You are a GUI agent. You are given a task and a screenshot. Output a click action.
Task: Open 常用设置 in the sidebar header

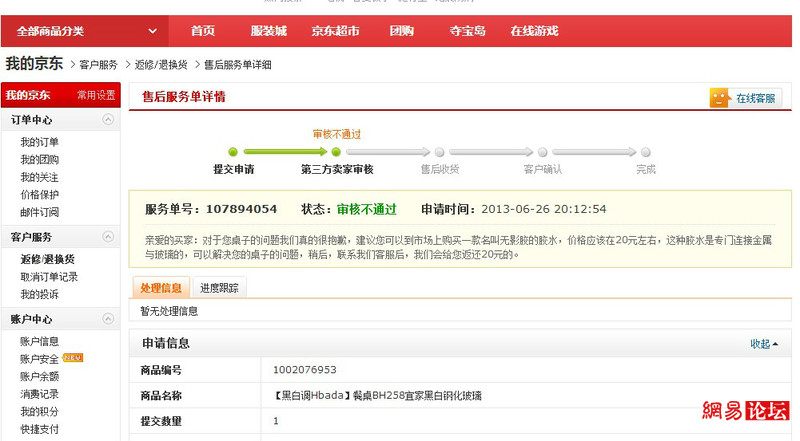click(96, 95)
